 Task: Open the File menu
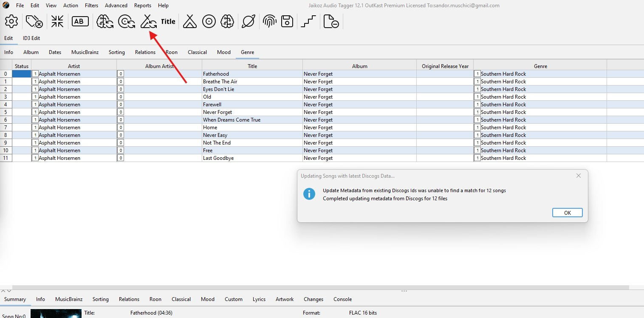pyautogui.click(x=20, y=6)
